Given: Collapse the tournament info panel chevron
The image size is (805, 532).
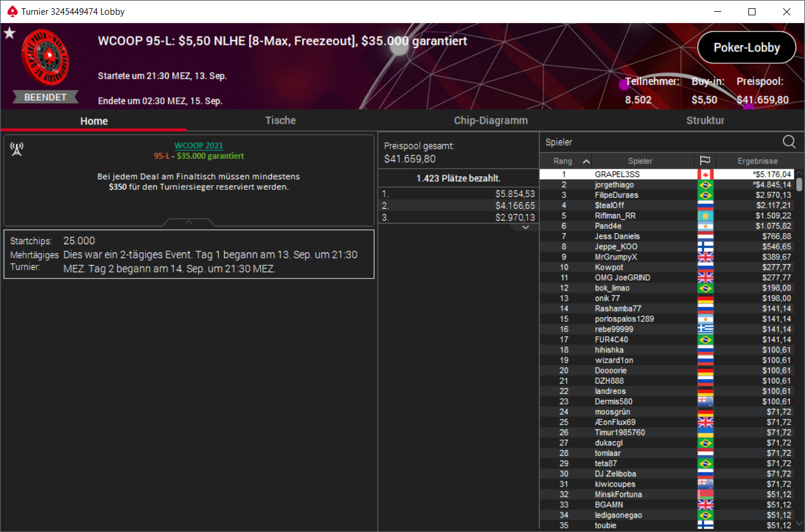Looking at the screenshot, I should 189,222.
